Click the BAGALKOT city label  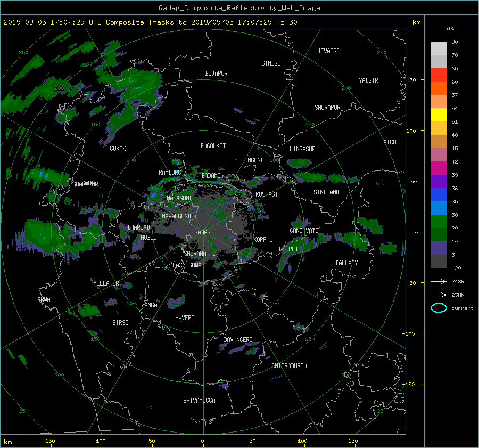click(x=213, y=146)
